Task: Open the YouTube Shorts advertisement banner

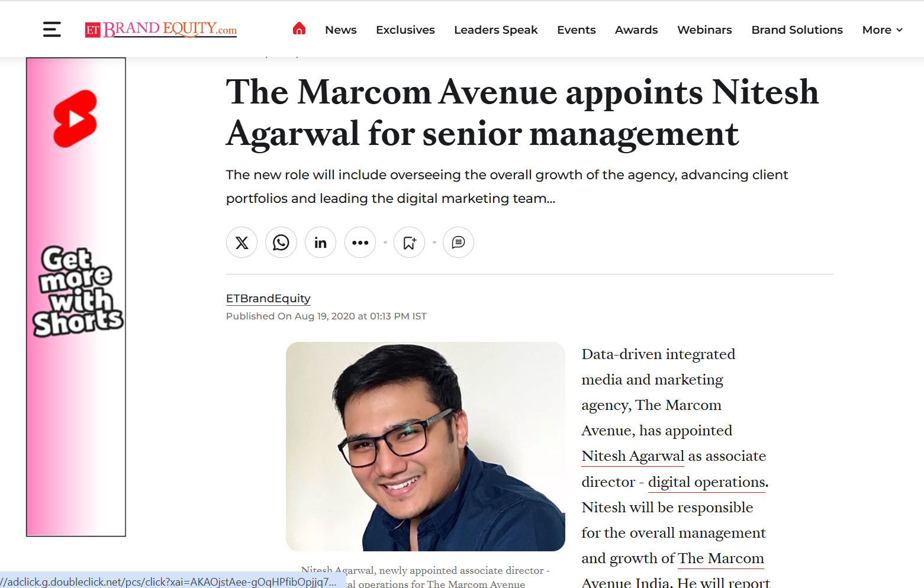Action: pyautogui.click(x=76, y=297)
